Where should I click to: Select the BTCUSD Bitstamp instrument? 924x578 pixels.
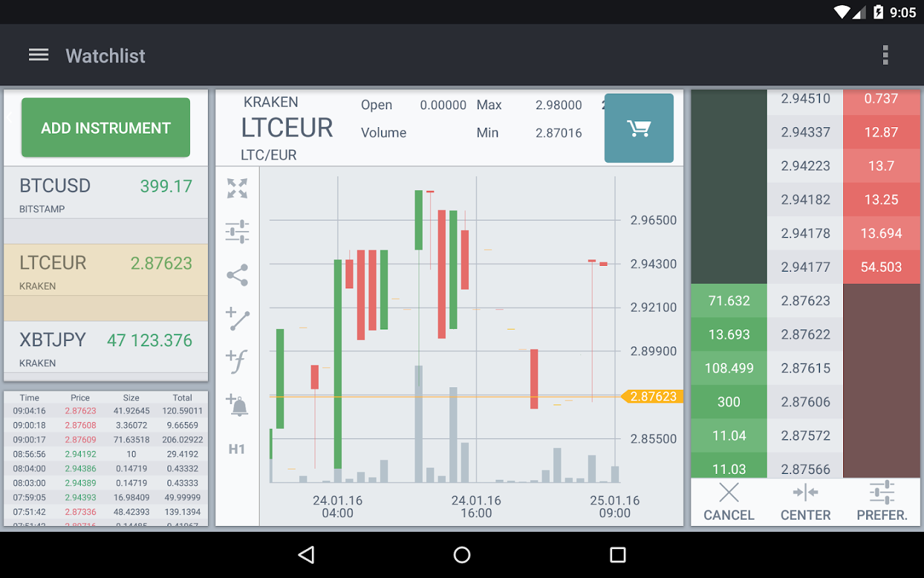106,193
